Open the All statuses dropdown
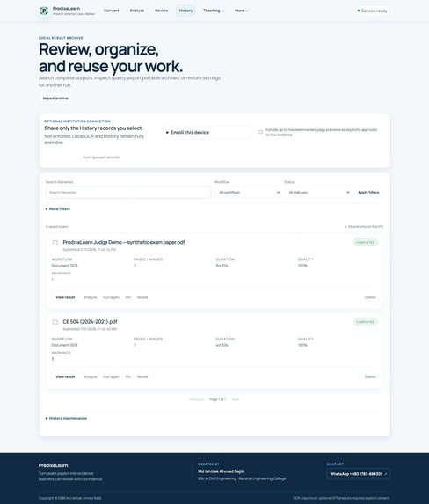The image size is (429, 504). click(x=318, y=193)
